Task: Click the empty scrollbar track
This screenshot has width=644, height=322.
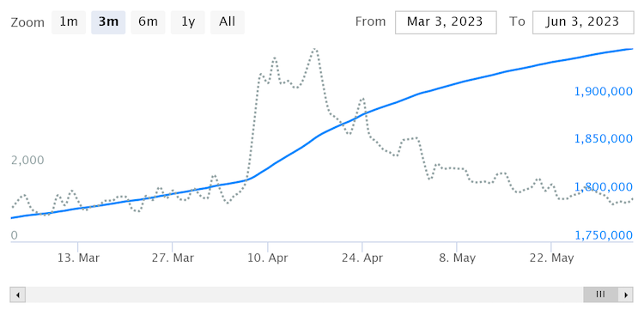Action: 304,295
